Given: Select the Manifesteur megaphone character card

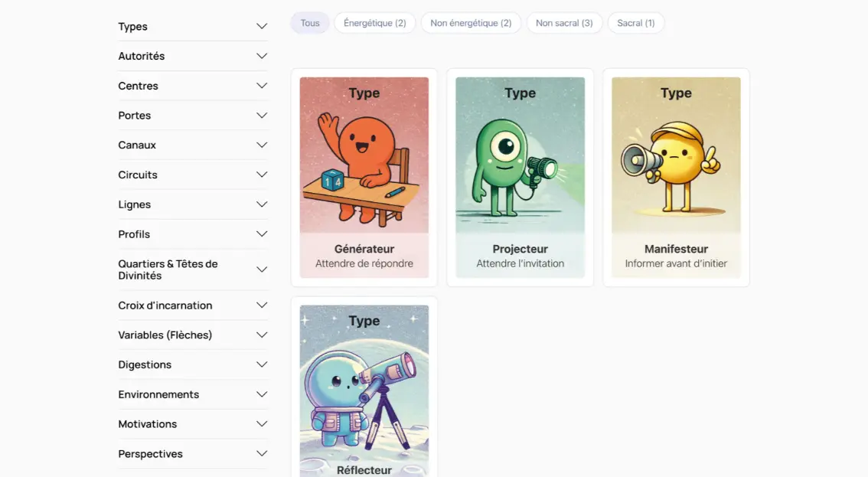Looking at the screenshot, I should [676, 155].
